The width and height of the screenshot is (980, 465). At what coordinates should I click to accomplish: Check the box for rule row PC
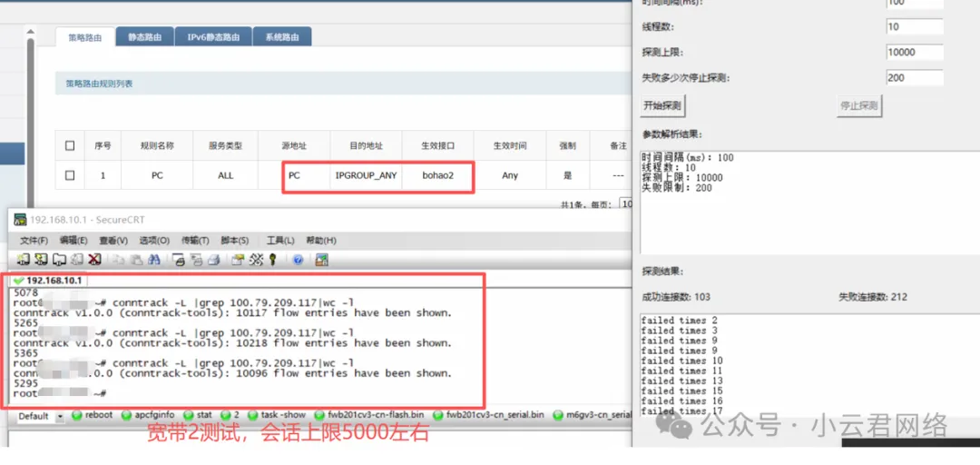tap(71, 175)
